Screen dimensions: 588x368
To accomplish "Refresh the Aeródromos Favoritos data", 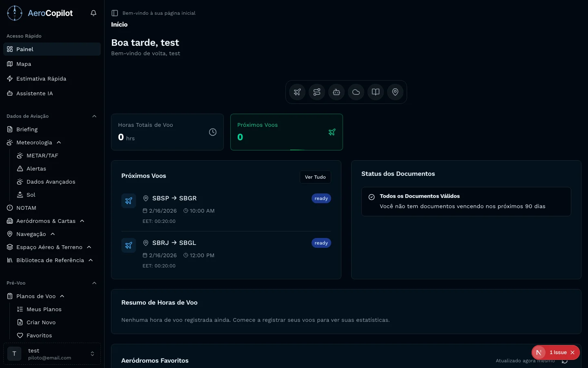I will point(565,361).
